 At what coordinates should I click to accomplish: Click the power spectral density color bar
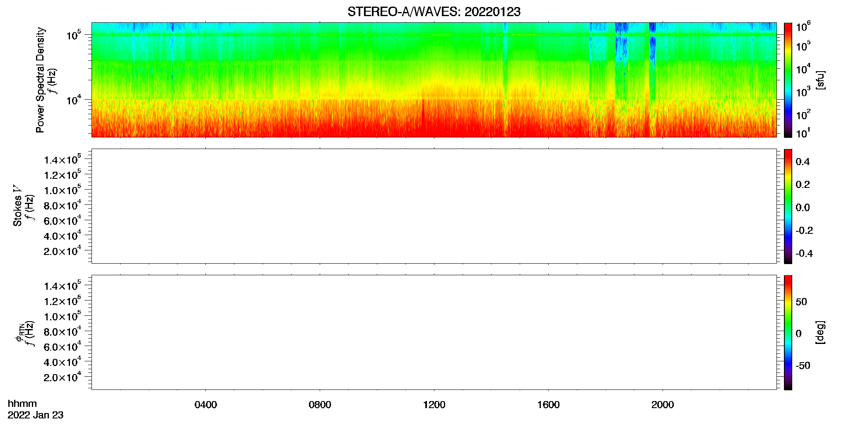788,80
